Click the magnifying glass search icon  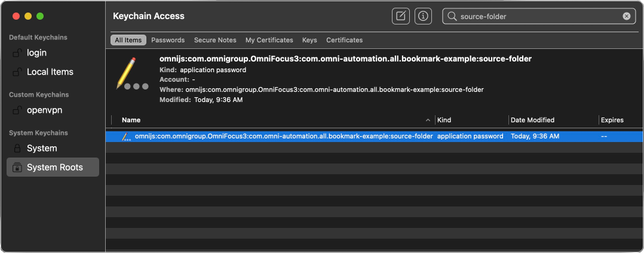pos(452,16)
